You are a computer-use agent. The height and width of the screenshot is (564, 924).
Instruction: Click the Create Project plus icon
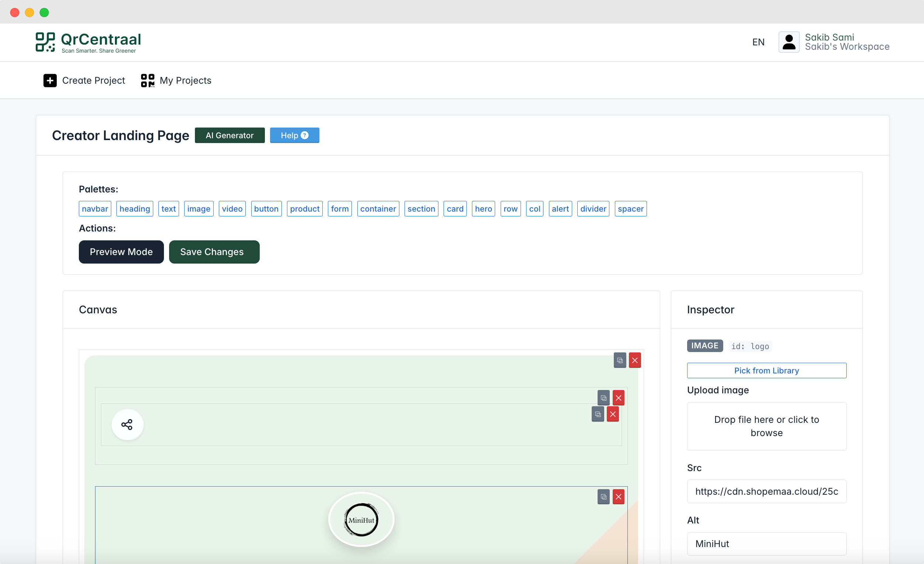click(x=50, y=80)
